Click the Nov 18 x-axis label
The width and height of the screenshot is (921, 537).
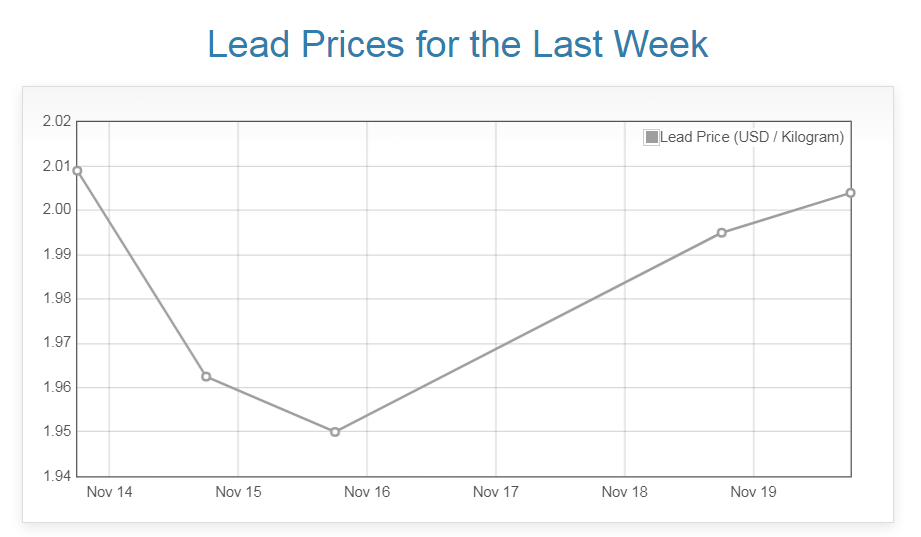coord(625,492)
